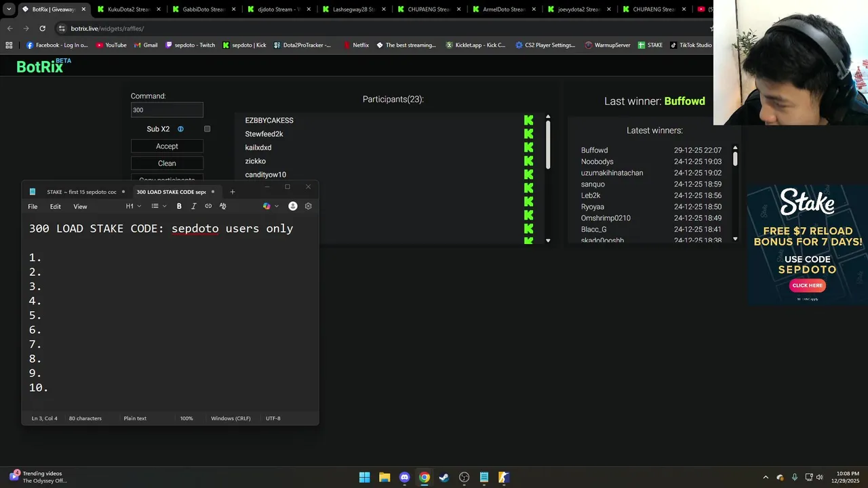Open Discord from the taskbar
Viewport: 868px width, 488px height.
[404, 477]
